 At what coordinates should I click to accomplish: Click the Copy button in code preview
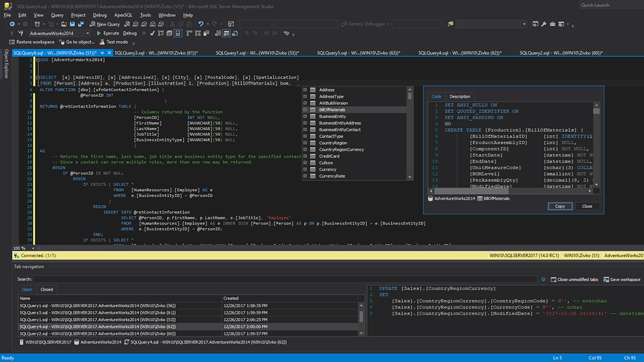click(560, 206)
